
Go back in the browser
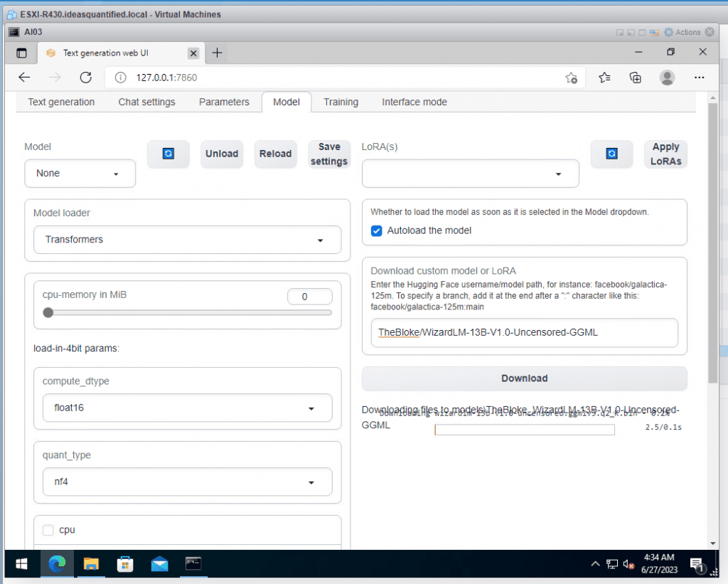pos(24,78)
